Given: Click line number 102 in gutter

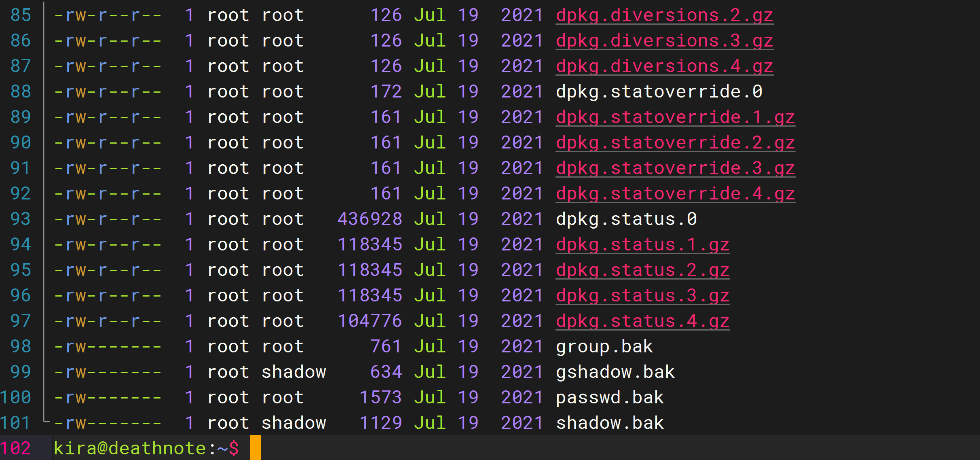Looking at the screenshot, I should pyautogui.click(x=16, y=448).
